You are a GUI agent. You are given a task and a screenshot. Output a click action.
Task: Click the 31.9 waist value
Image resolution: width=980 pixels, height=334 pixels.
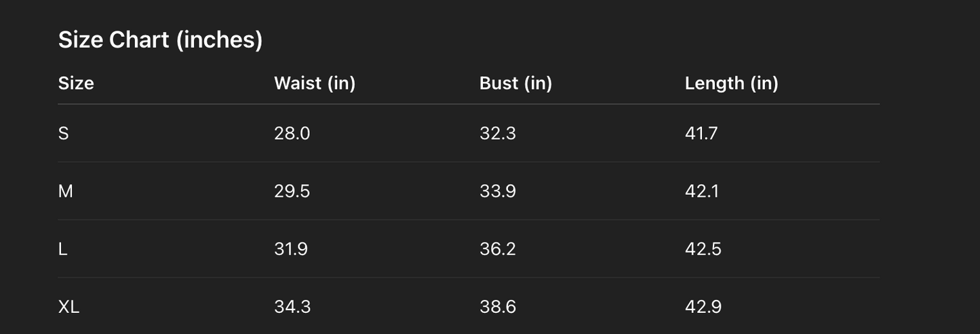291,249
